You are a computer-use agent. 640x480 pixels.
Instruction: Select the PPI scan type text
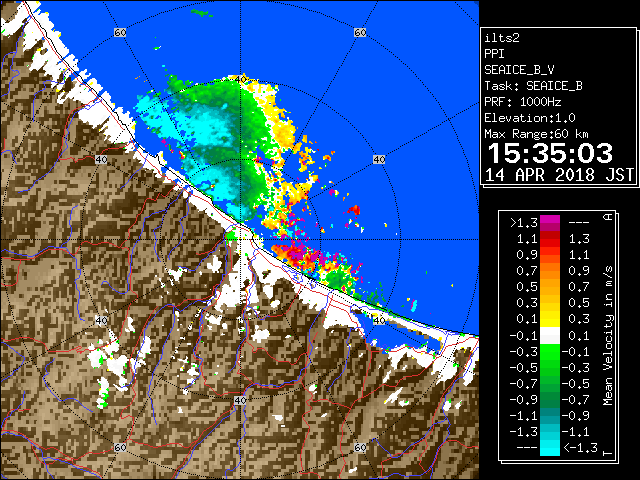494,54
